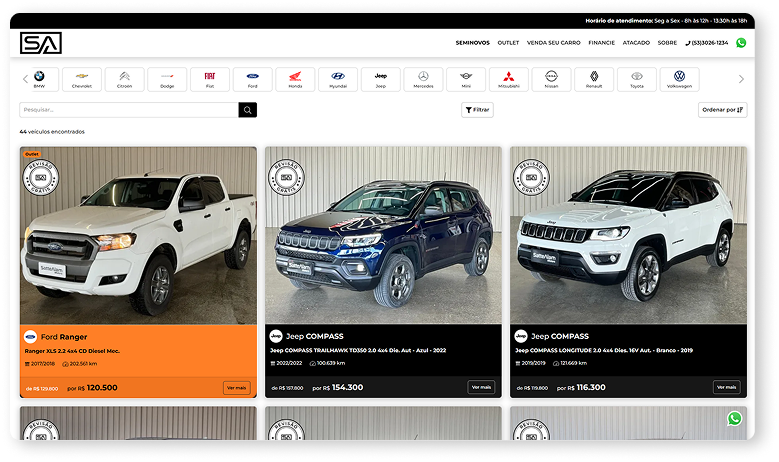Pick the Volkswagen brand logo

click(x=679, y=79)
